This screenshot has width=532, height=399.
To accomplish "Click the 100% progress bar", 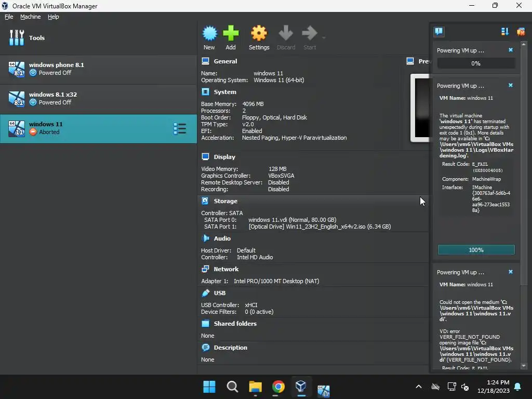I will (x=476, y=250).
